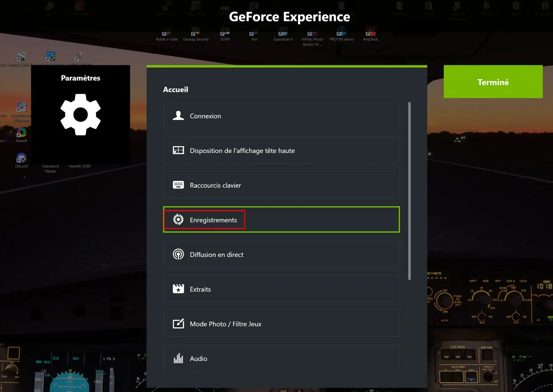Open the Enregistrements settings

tap(282, 219)
